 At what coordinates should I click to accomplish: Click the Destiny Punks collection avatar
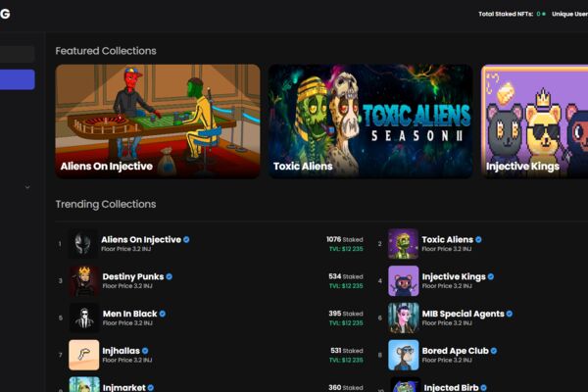(84, 280)
